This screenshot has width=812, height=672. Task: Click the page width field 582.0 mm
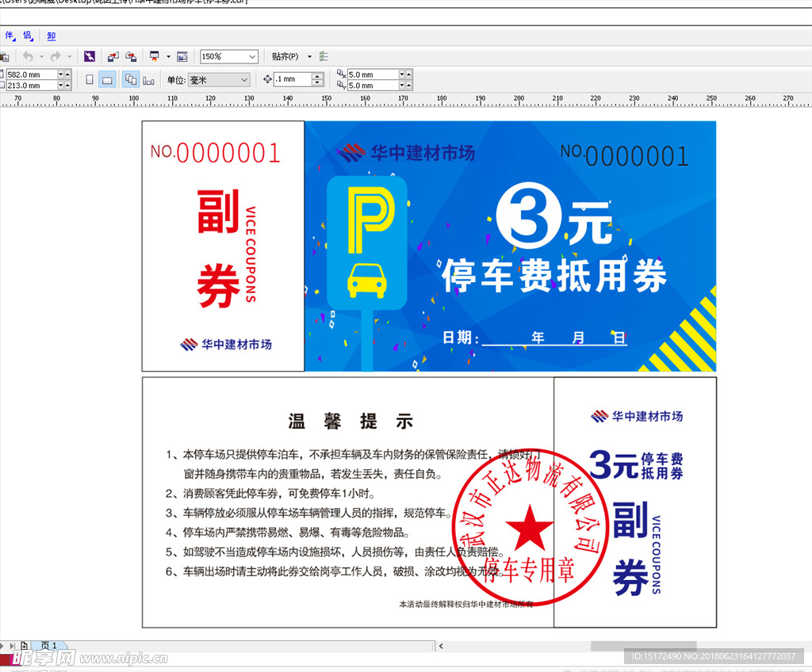pos(32,74)
